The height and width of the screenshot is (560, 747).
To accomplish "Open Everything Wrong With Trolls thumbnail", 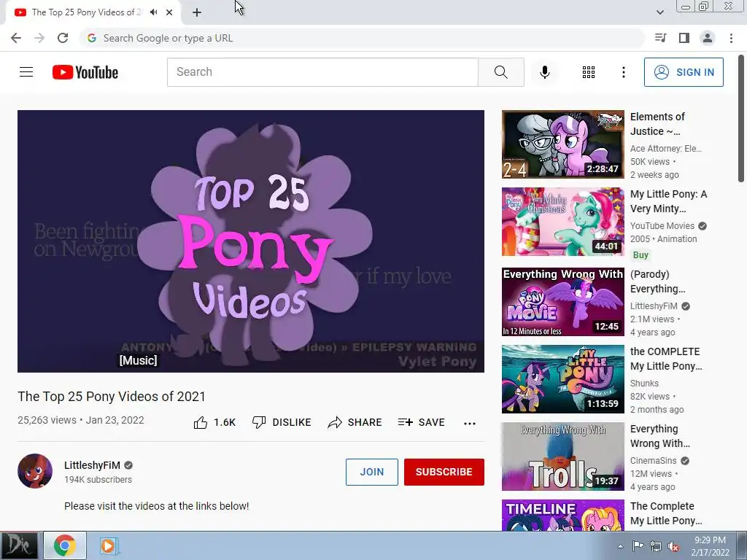I will [562, 456].
